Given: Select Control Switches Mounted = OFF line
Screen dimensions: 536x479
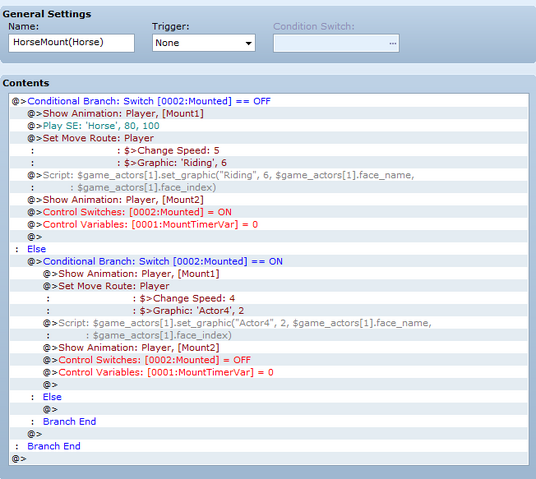Looking at the screenshot, I should pyautogui.click(x=268, y=360).
